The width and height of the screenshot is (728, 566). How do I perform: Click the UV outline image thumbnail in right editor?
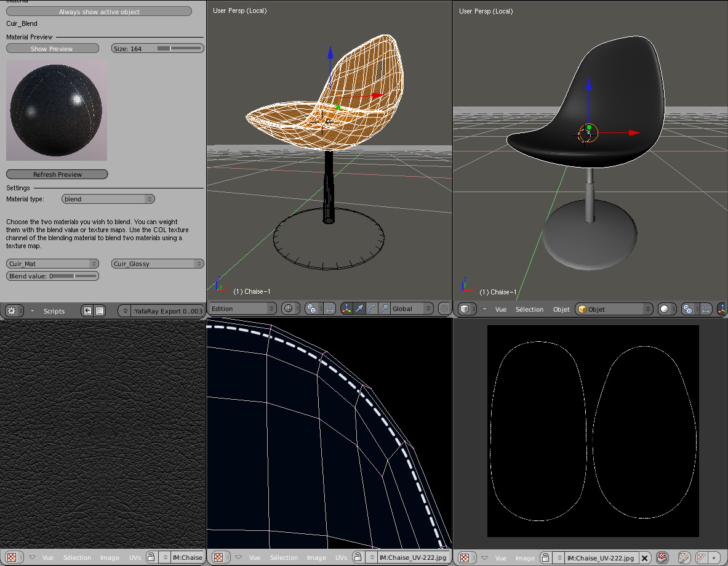coord(593,431)
